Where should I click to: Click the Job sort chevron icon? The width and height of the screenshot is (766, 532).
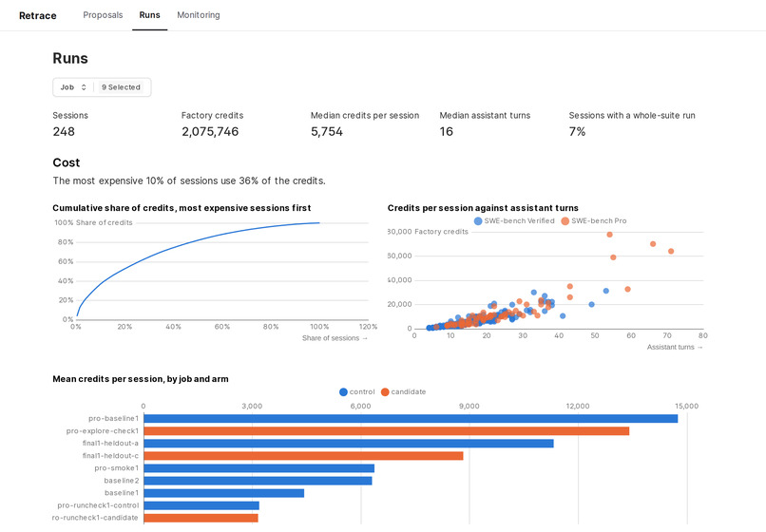(84, 87)
